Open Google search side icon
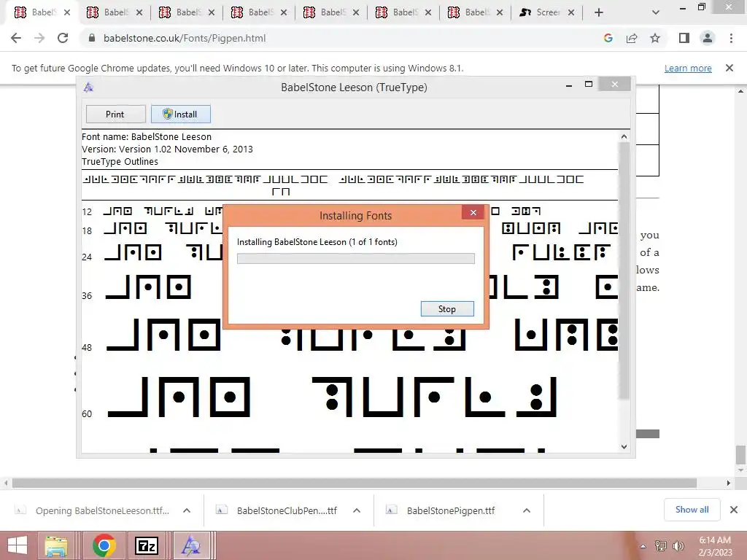747x560 pixels. click(x=608, y=38)
